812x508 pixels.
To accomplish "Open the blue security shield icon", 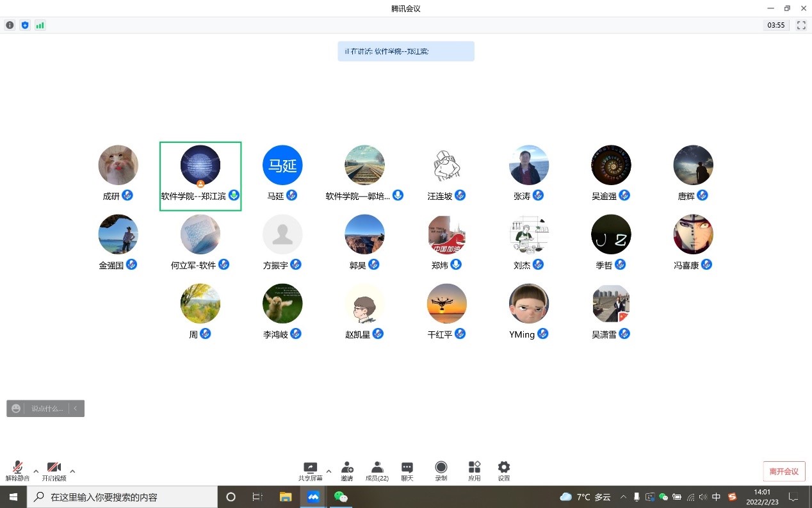I will pyautogui.click(x=25, y=25).
